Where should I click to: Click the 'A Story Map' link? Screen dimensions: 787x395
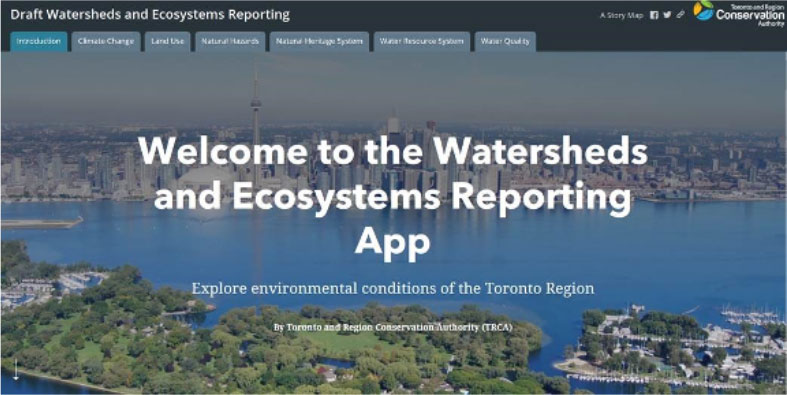[621, 16]
